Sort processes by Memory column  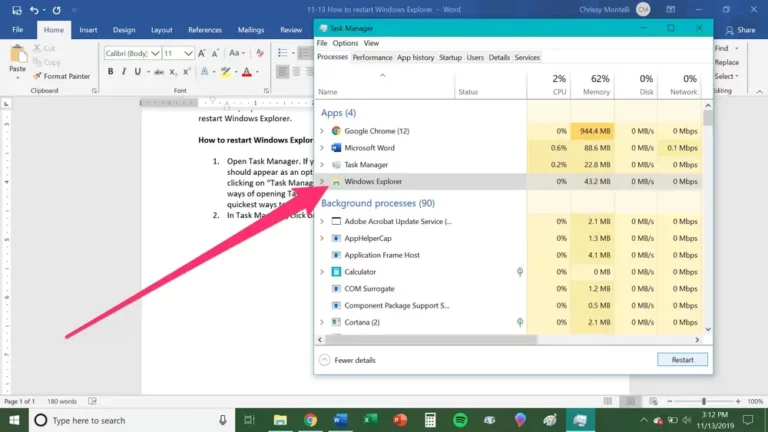click(592, 84)
